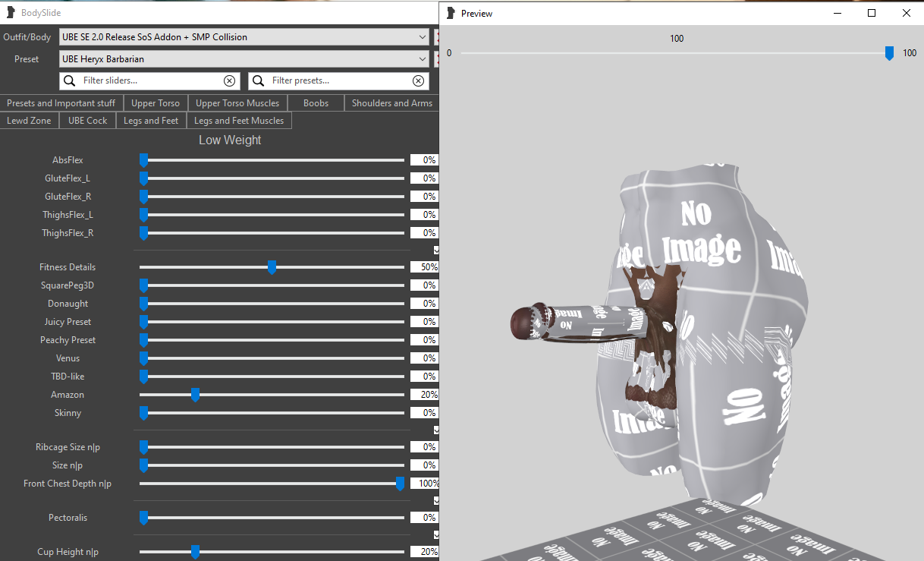Click the ThighsFlex_R percentage value field
This screenshot has width=924, height=561.
(424, 233)
